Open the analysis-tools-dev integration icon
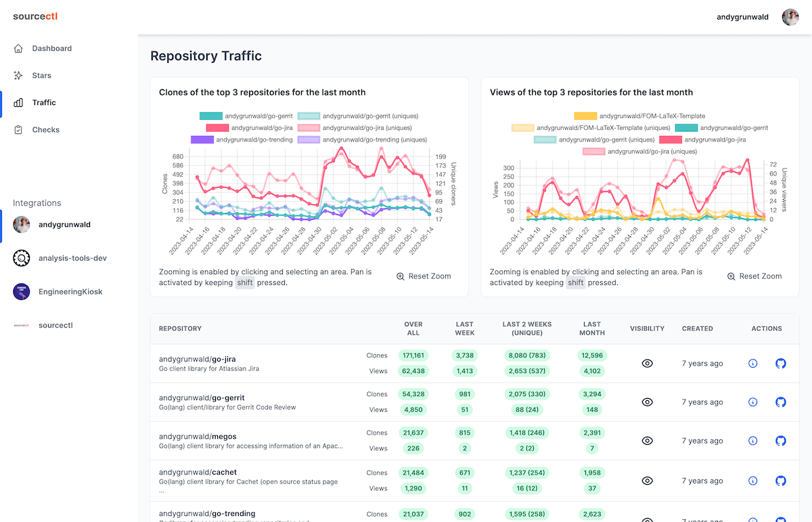This screenshot has width=812, height=522. (20, 258)
